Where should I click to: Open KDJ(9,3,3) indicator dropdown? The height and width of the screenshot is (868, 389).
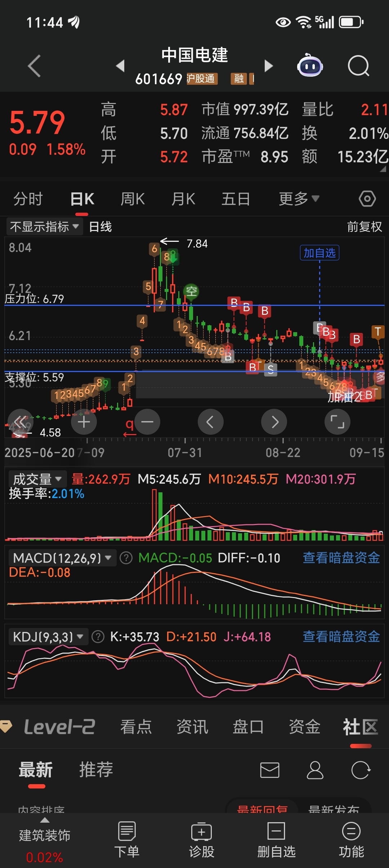48,637
